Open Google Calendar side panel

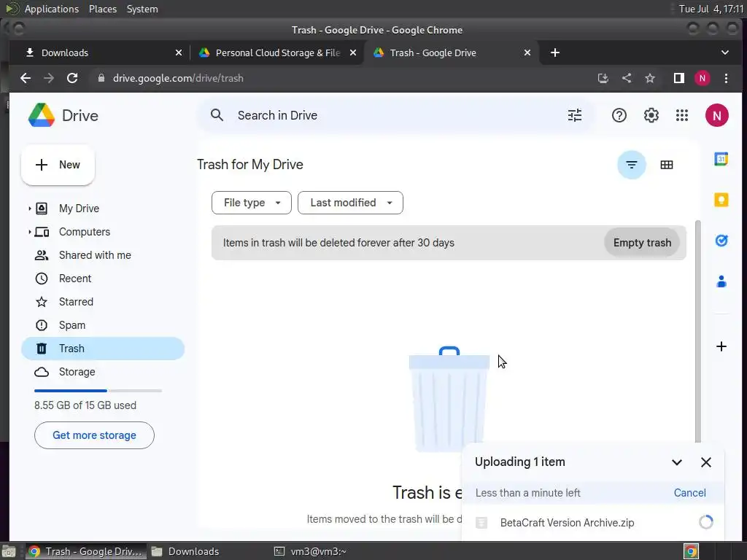[x=721, y=159]
